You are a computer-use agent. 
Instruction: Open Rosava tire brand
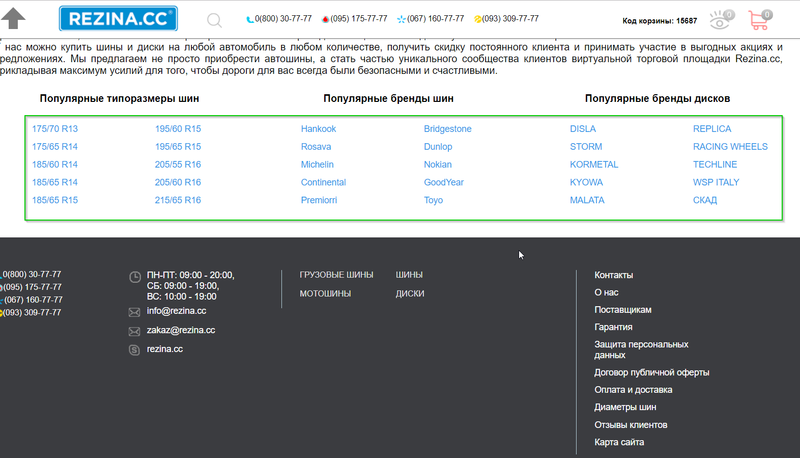click(316, 147)
